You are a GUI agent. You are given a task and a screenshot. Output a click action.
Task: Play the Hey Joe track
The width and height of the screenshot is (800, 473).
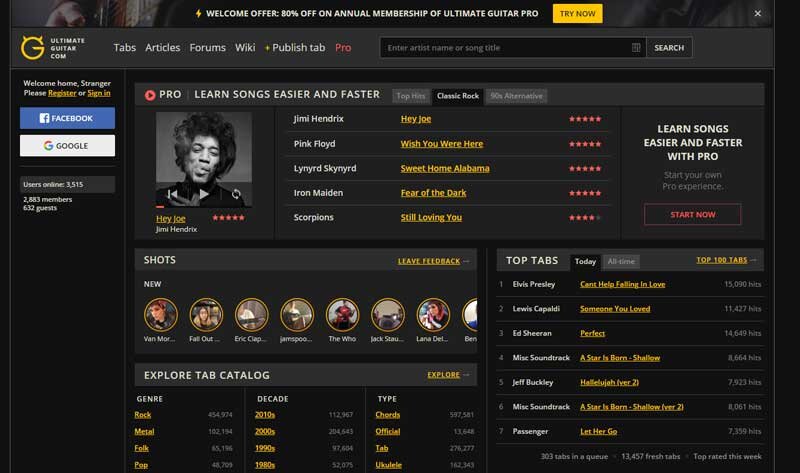click(204, 194)
